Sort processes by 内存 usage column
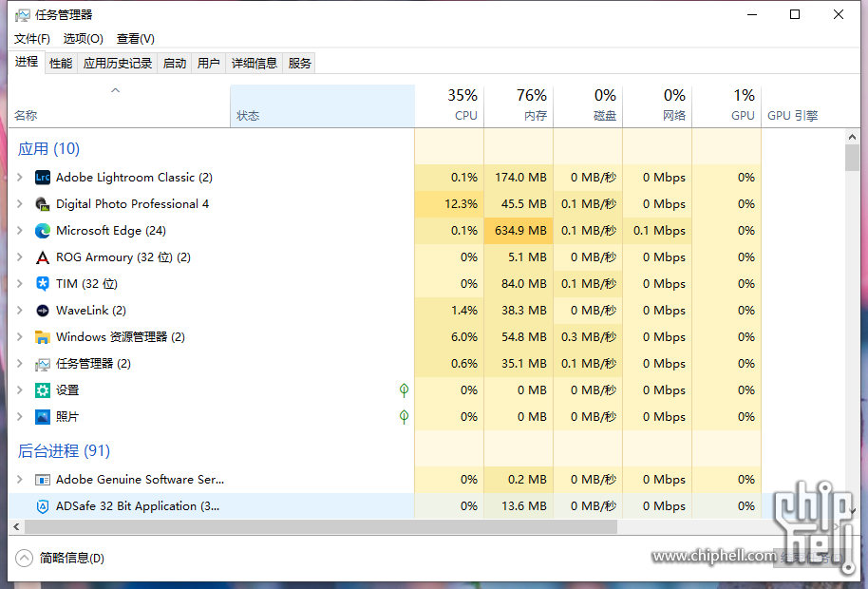The image size is (868, 589). (519, 106)
